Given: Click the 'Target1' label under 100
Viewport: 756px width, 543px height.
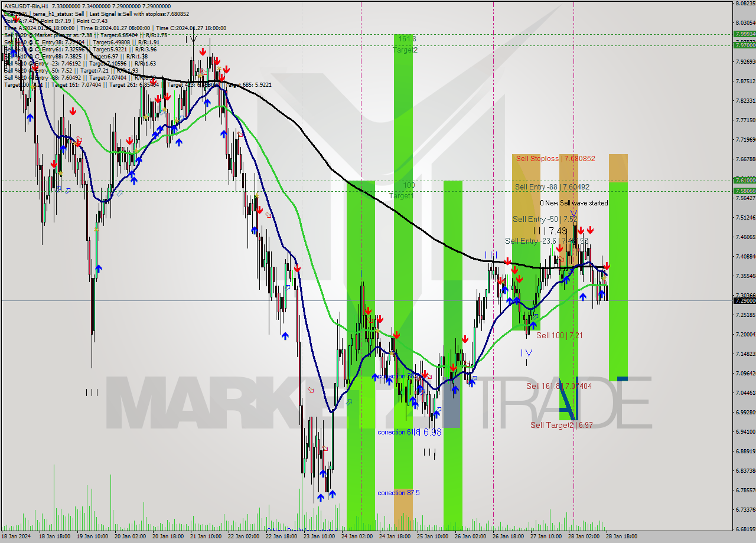Looking at the screenshot, I should click(x=401, y=195).
